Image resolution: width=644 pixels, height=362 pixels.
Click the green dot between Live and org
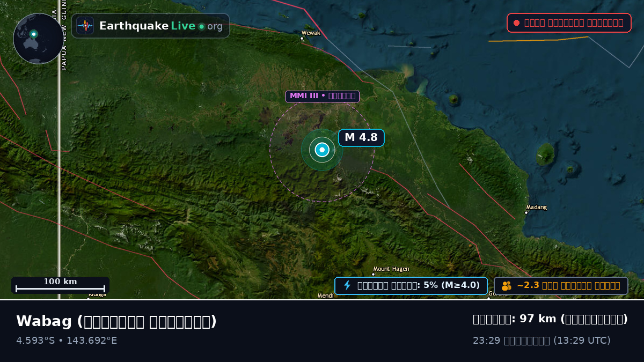pos(201,26)
